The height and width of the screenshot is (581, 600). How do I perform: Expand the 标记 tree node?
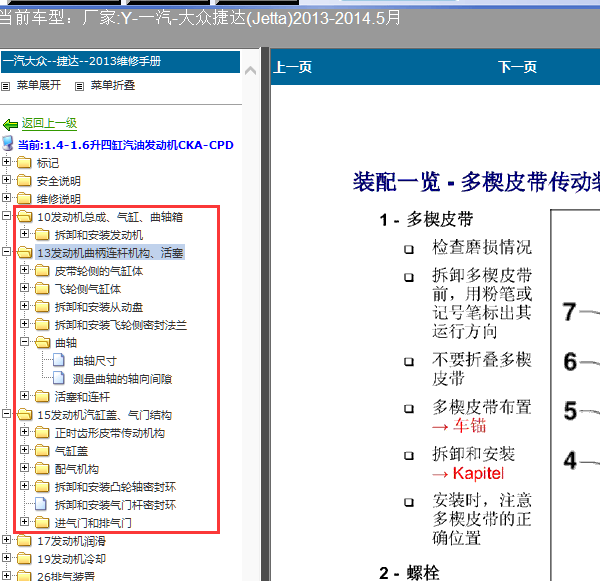tap(6, 162)
